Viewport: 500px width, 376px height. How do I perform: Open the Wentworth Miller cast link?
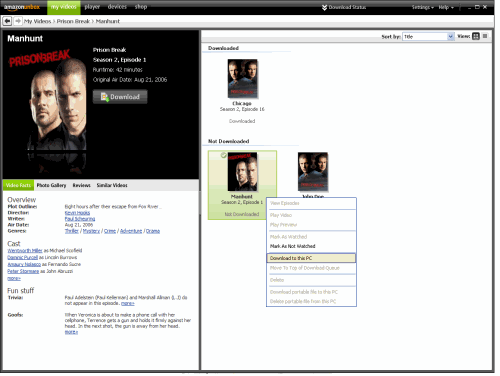click(25, 251)
